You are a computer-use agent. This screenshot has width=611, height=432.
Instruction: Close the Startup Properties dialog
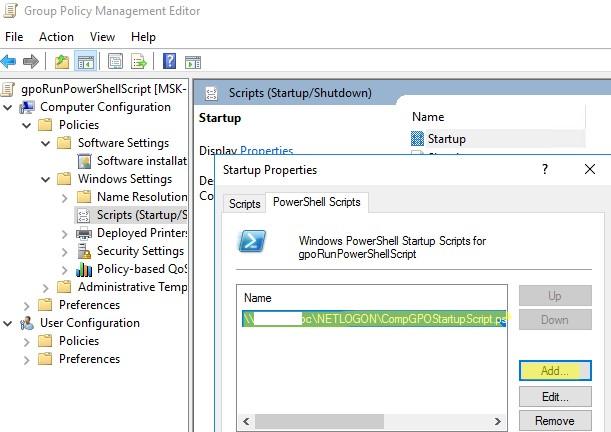[590, 169]
